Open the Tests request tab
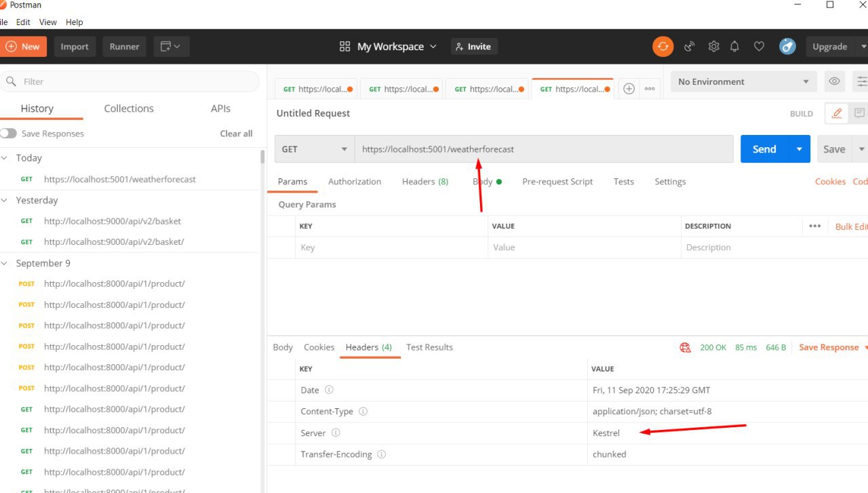The width and height of the screenshot is (868, 493). coord(624,182)
